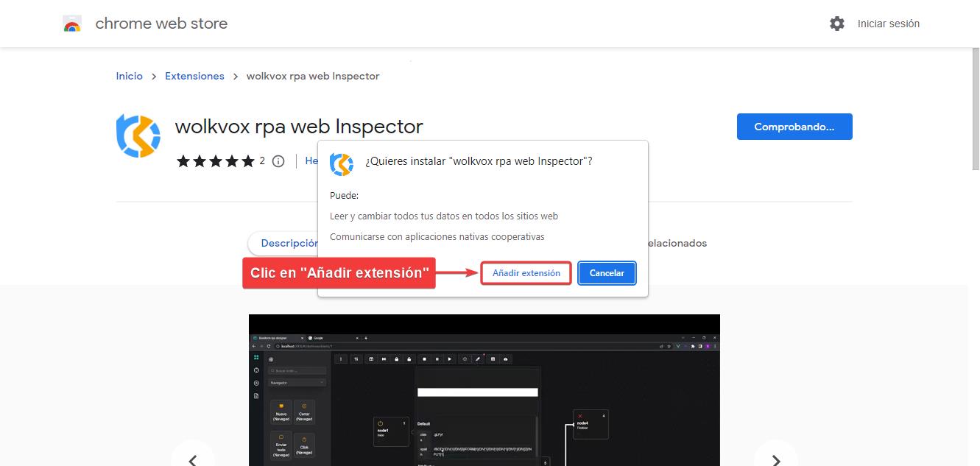Go to Inicio in the breadcrumb
Screen dimensions: 980x466
tap(130, 76)
